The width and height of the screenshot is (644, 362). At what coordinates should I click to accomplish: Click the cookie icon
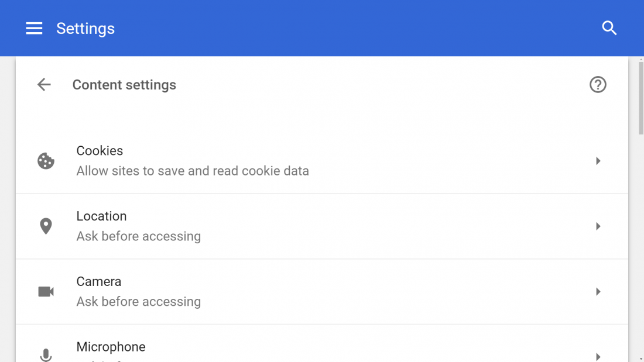(x=46, y=161)
